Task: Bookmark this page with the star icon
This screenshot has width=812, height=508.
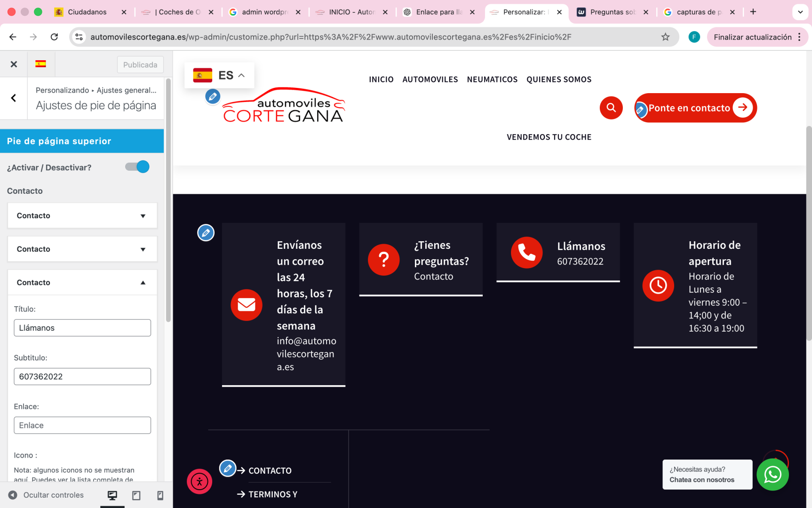Action: point(665,37)
